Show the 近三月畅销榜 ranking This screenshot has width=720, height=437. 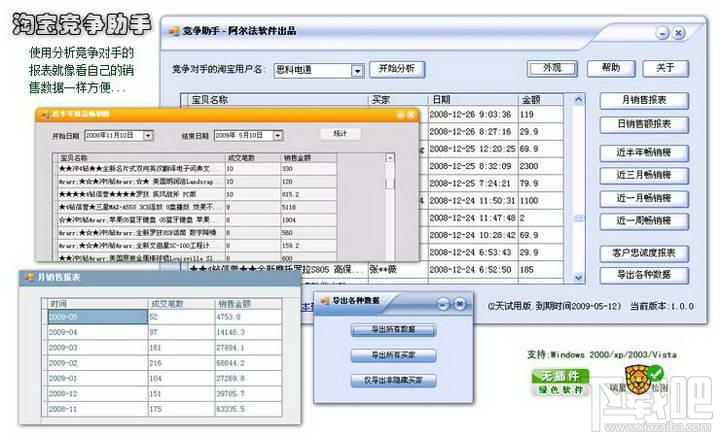(x=644, y=175)
